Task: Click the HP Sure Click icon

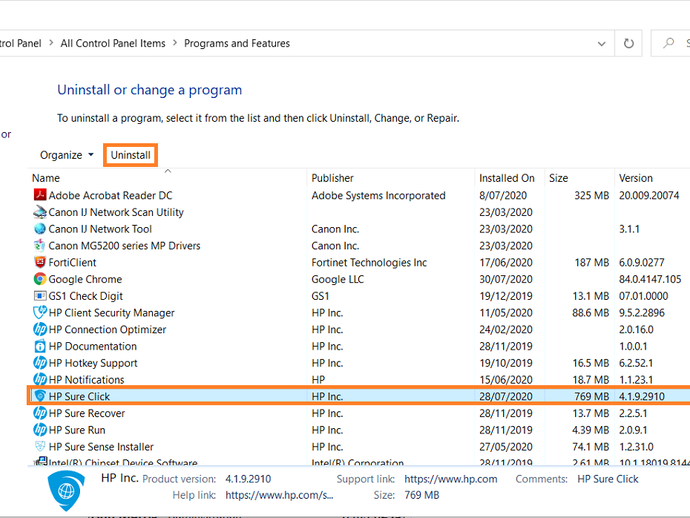Action: [40, 396]
